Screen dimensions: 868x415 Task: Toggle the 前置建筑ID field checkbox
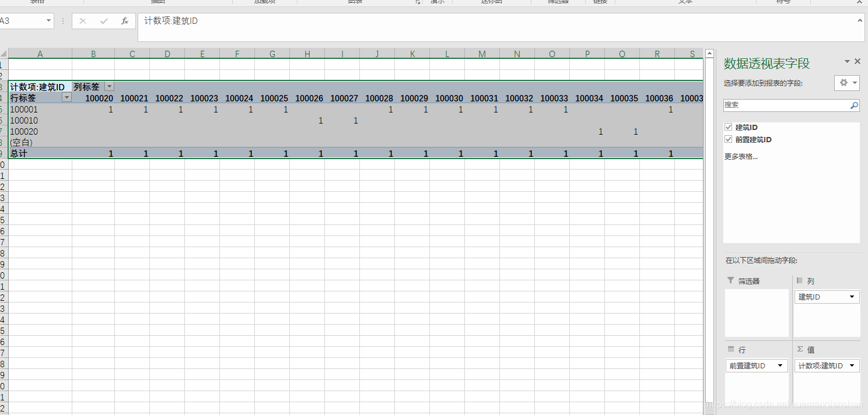(728, 139)
